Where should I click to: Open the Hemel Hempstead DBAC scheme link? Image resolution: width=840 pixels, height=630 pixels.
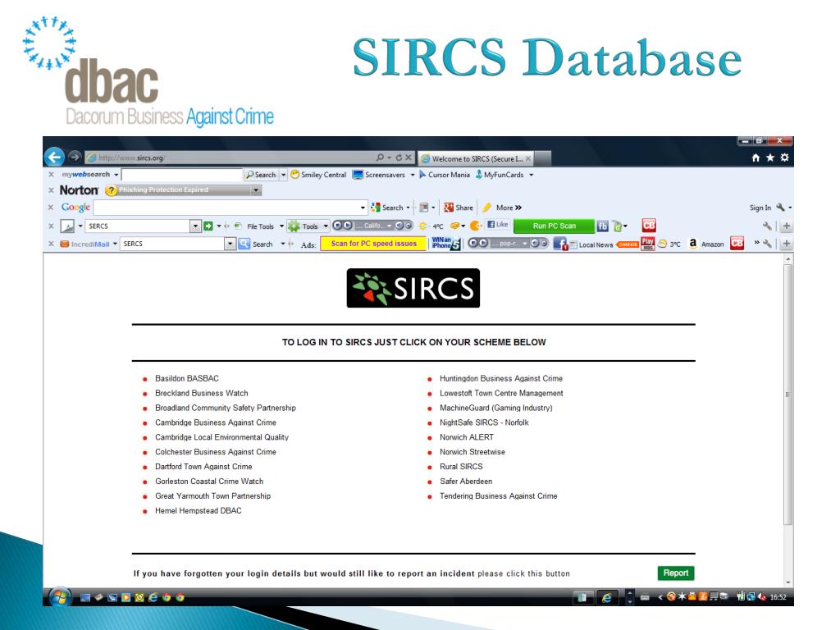pyautogui.click(x=199, y=510)
